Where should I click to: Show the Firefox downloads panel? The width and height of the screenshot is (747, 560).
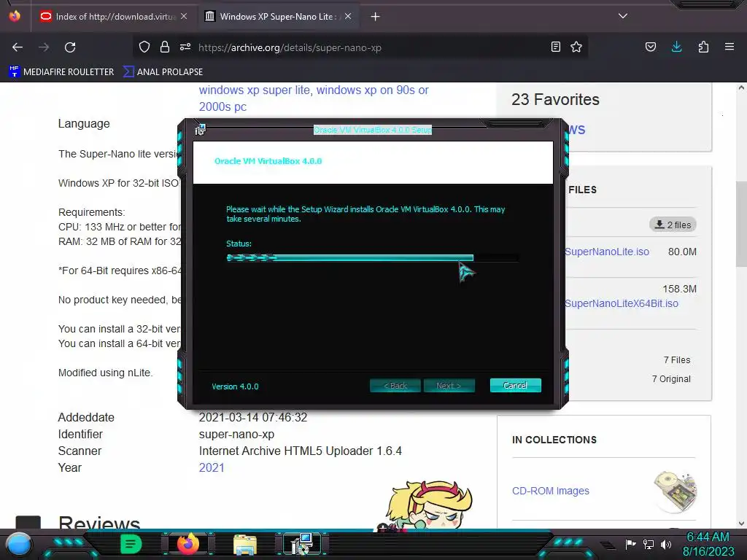[676, 47]
